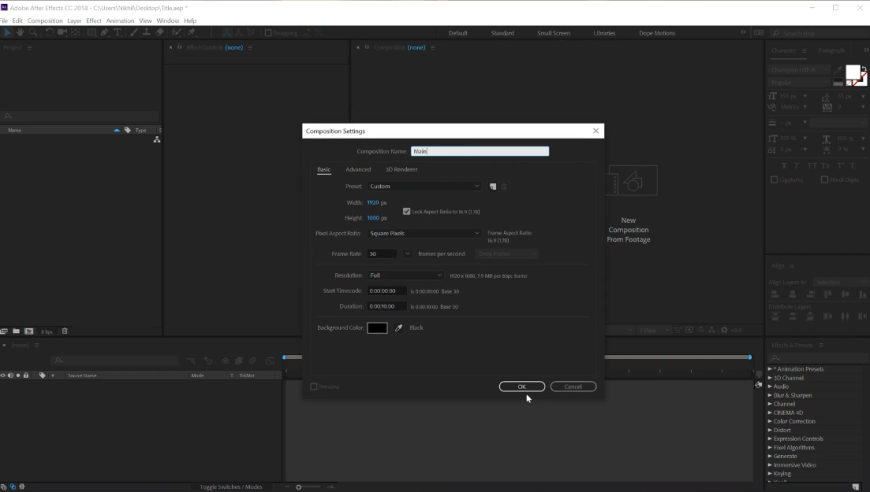Toggle the Preview checkbox in dialog

(x=314, y=387)
